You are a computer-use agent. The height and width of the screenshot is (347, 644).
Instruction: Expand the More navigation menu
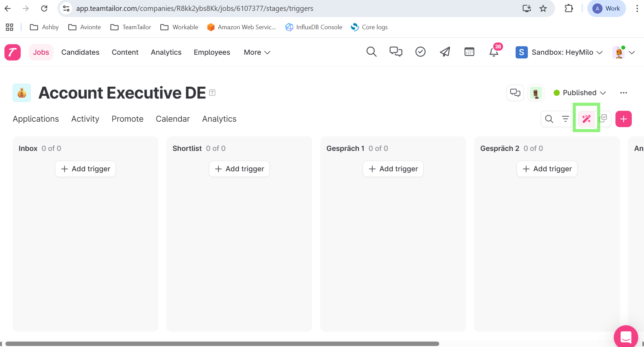point(257,52)
